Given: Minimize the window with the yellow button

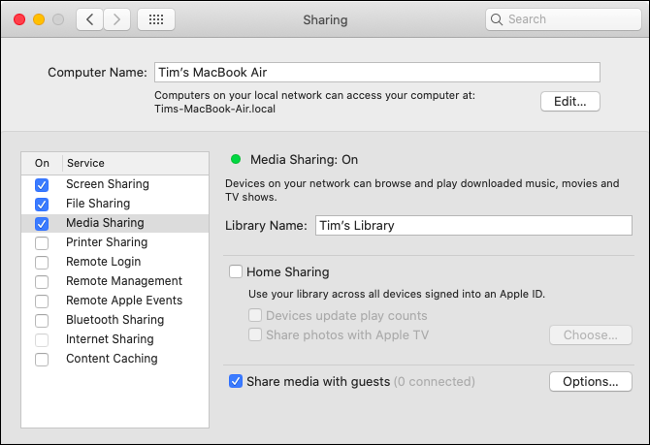Looking at the screenshot, I should click(x=39, y=19).
